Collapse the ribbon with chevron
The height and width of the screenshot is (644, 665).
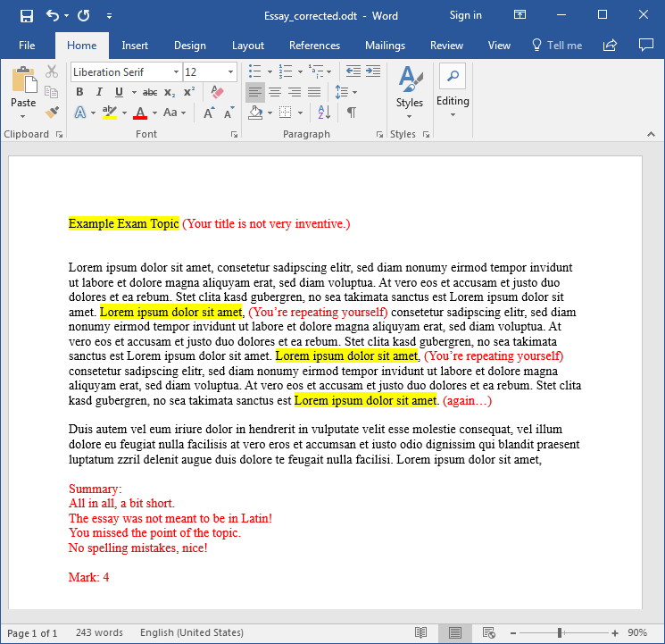(x=651, y=134)
